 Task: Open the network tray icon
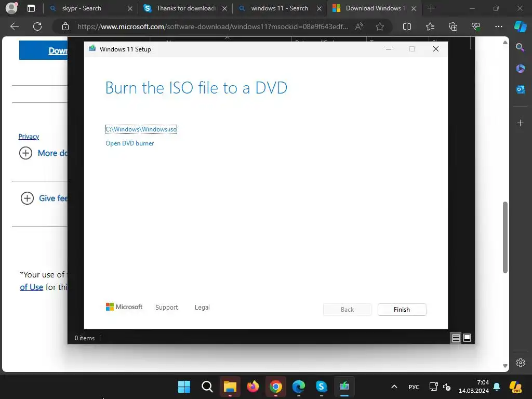(434, 387)
